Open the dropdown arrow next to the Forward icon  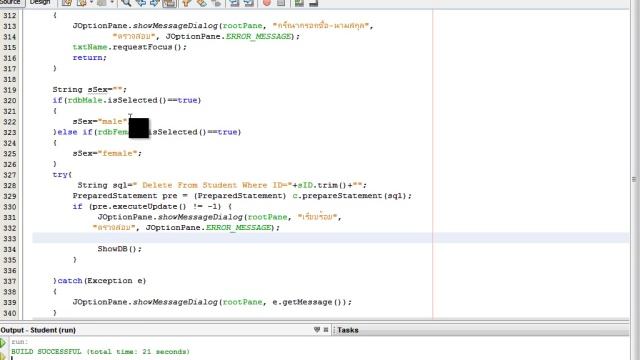click(x=111, y=2)
